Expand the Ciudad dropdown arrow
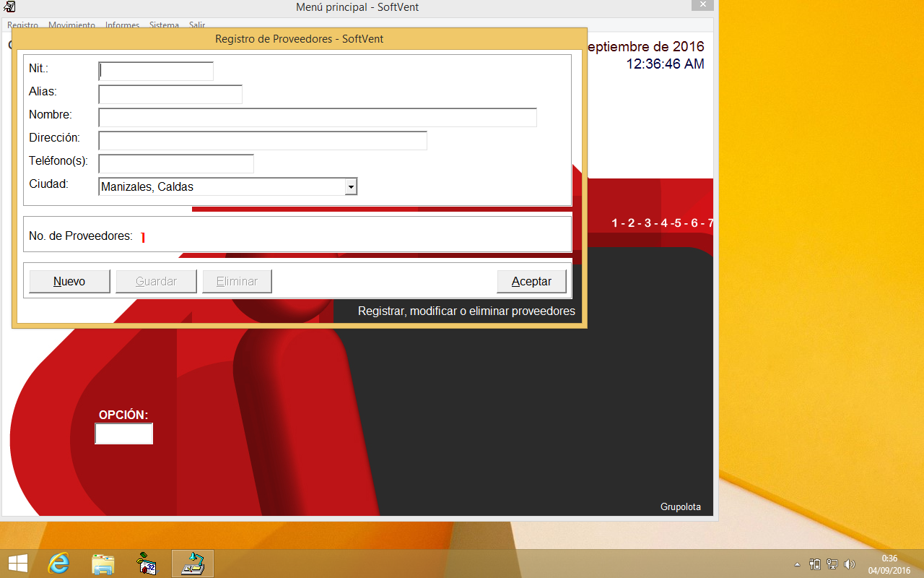Screen dimensions: 924x578 tap(350, 187)
